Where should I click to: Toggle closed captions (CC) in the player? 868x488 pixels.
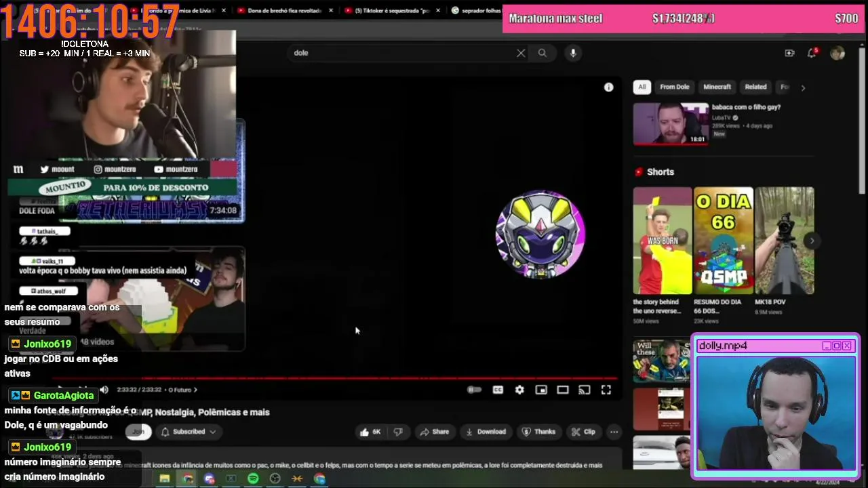(x=498, y=390)
